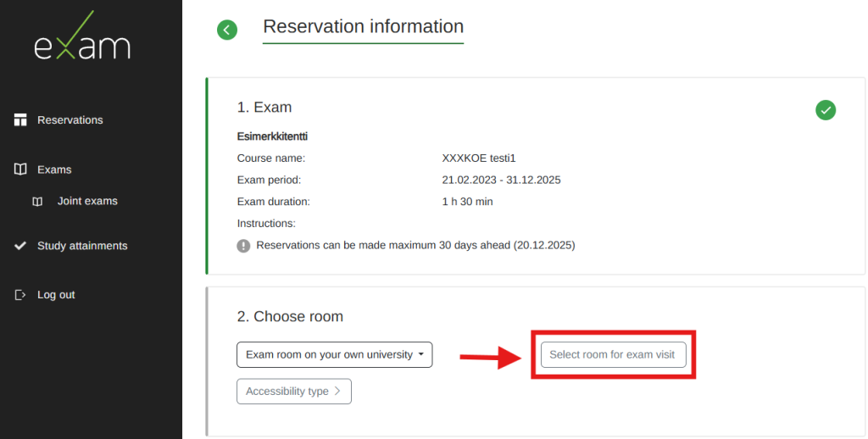Image resolution: width=868 pixels, height=439 pixels.
Task: Click the Esimerkkitentti exam title
Action: tap(271, 136)
